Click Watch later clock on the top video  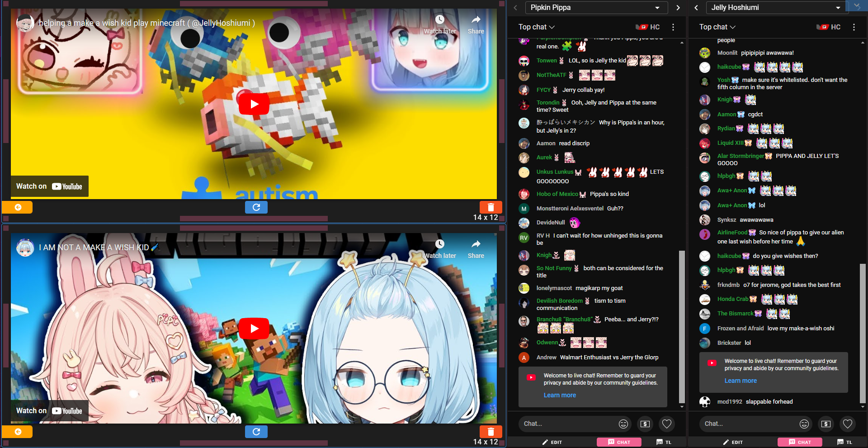(x=439, y=19)
